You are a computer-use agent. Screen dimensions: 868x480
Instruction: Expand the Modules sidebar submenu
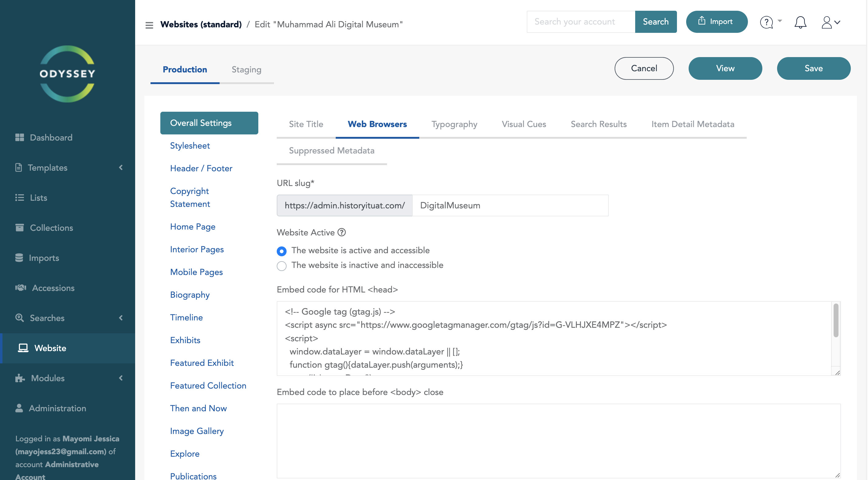(x=121, y=378)
